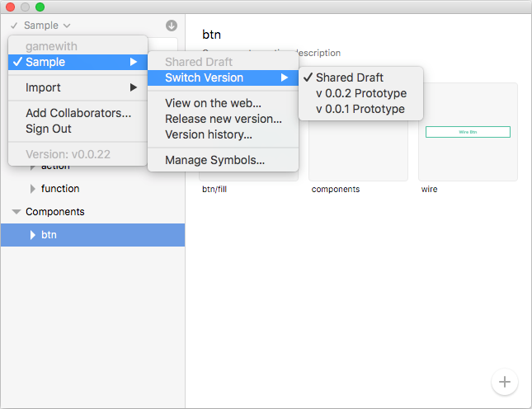Click the components label under thumbnail
The image size is (532, 409).
tap(336, 189)
